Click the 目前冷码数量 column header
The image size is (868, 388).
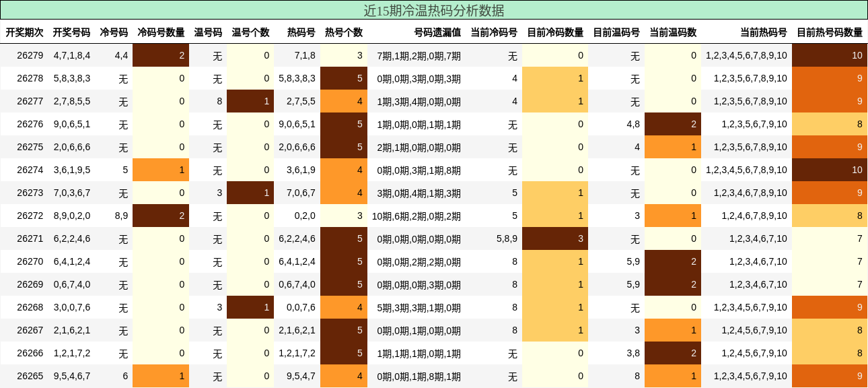point(555,32)
